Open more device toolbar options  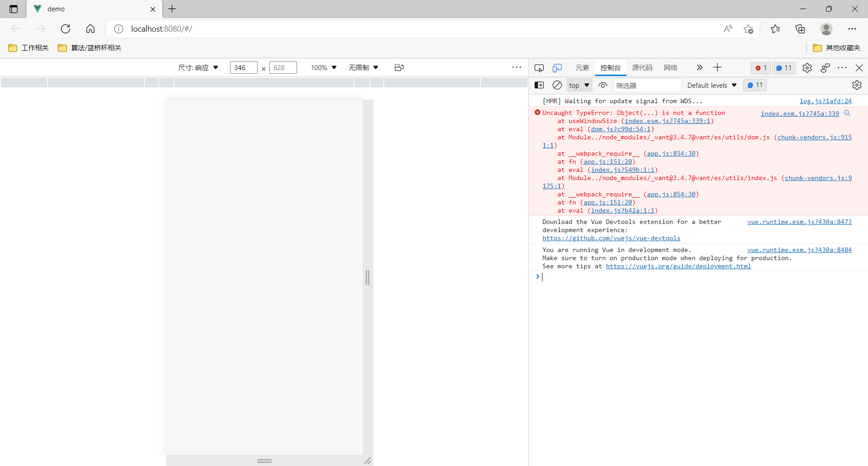(517, 67)
